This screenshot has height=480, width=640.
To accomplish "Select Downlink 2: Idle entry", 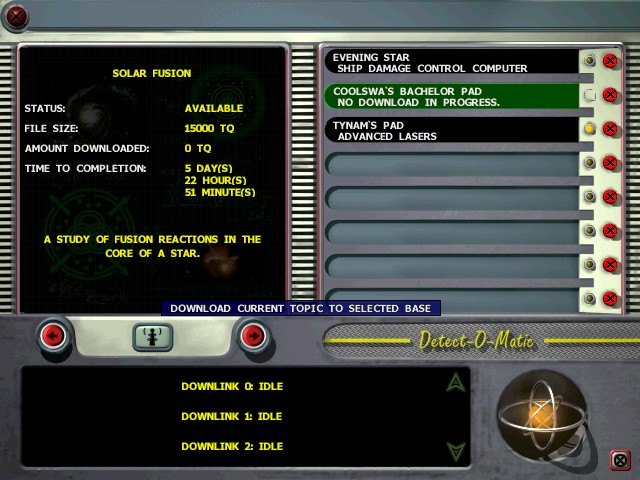I will [x=232, y=446].
